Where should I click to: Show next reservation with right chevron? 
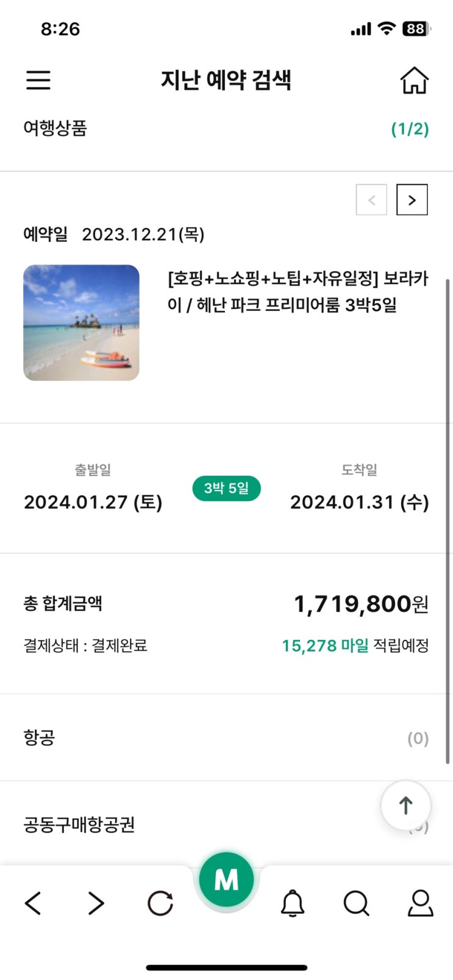point(412,200)
